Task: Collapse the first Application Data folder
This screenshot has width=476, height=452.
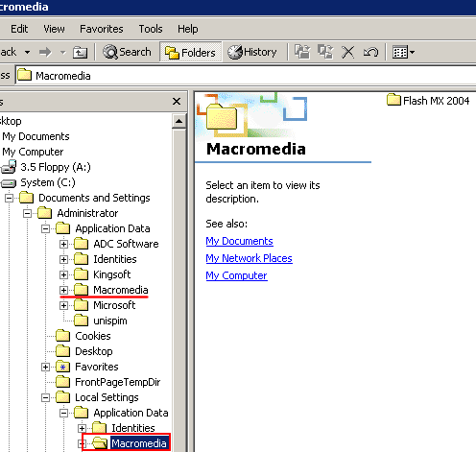Action: tap(45, 228)
